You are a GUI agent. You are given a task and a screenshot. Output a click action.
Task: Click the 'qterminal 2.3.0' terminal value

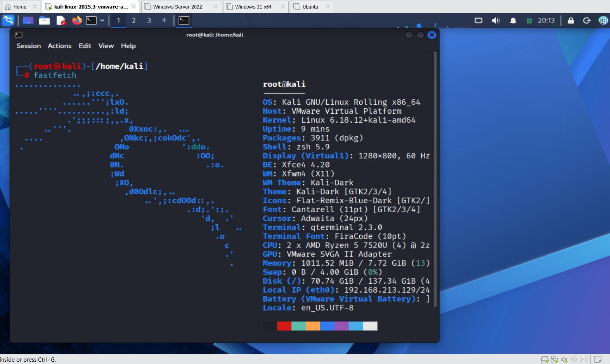pyautogui.click(x=347, y=227)
